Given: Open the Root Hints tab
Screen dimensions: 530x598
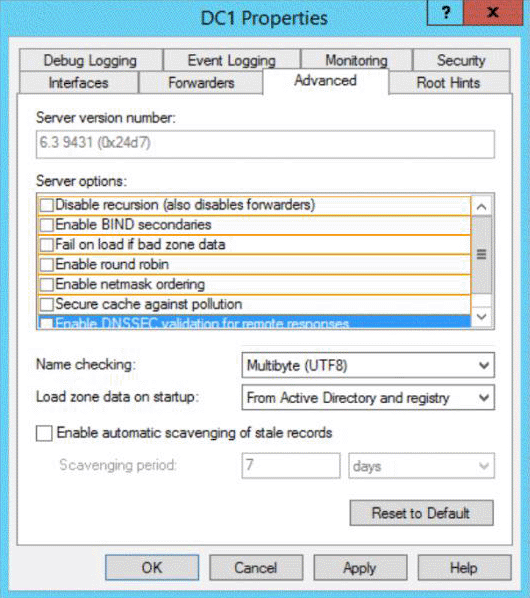Looking at the screenshot, I should click(448, 83).
